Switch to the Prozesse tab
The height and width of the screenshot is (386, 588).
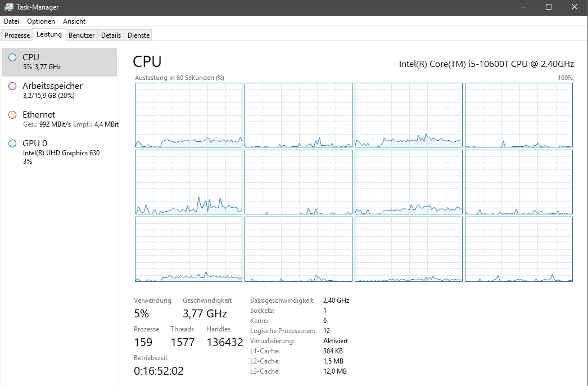point(17,35)
